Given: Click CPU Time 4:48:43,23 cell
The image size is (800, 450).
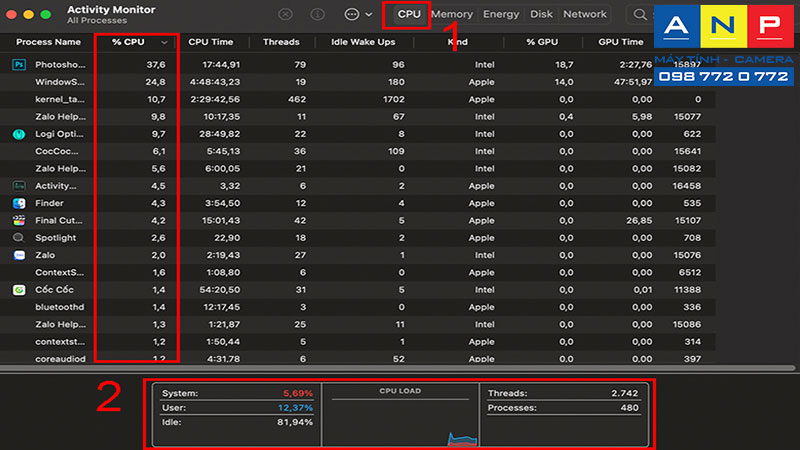Looking at the screenshot, I should (x=215, y=82).
